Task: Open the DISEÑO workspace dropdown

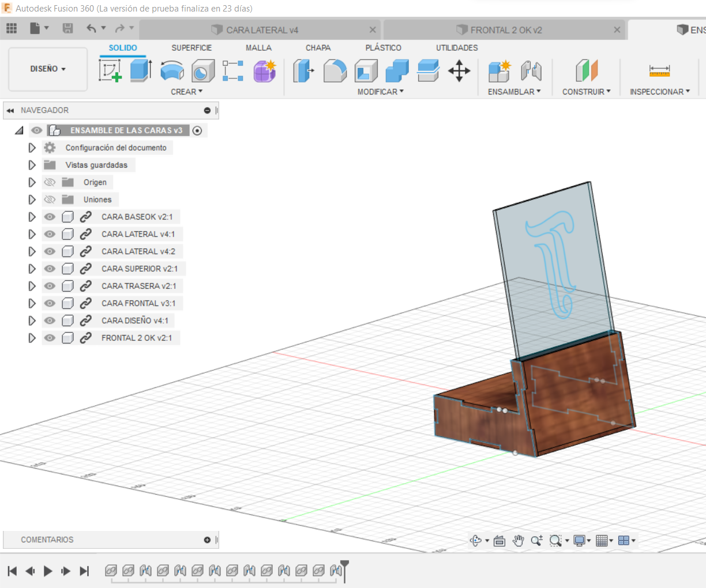Action: click(x=48, y=69)
